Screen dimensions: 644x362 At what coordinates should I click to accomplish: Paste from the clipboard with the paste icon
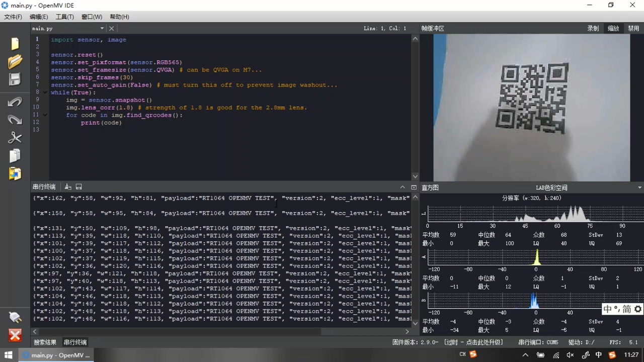tap(15, 173)
